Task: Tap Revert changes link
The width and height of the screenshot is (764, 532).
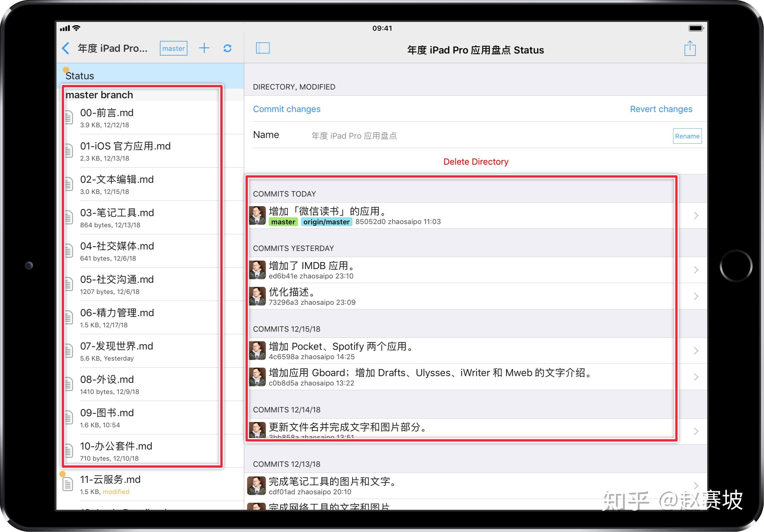Action: pyautogui.click(x=661, y=109)
